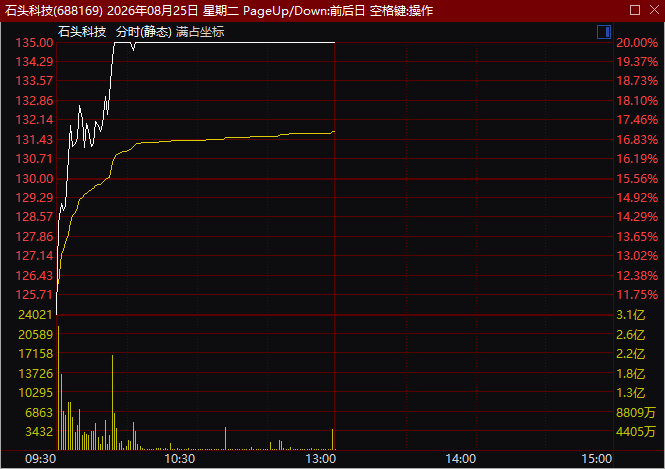This screenshot has width=665, height=469.
Task: Click the yellow average price line end
Action: pyautogui.click(x=334, y=132)
